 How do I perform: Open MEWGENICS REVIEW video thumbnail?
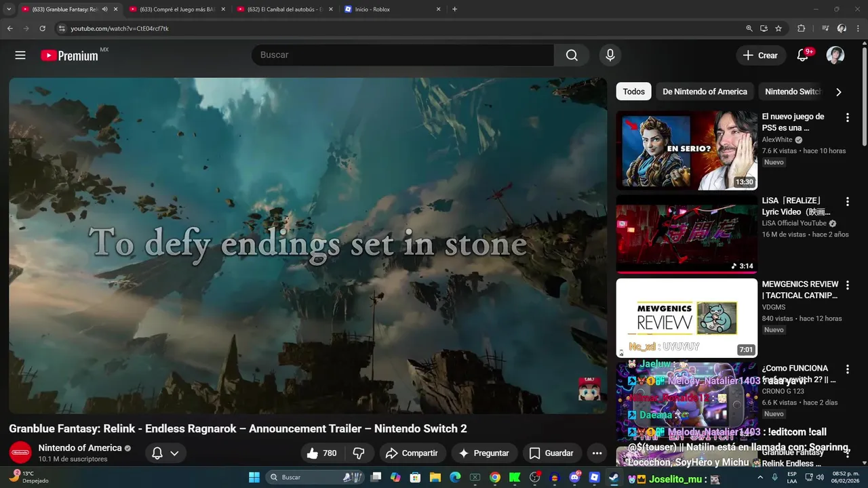[x=686, y=318]
